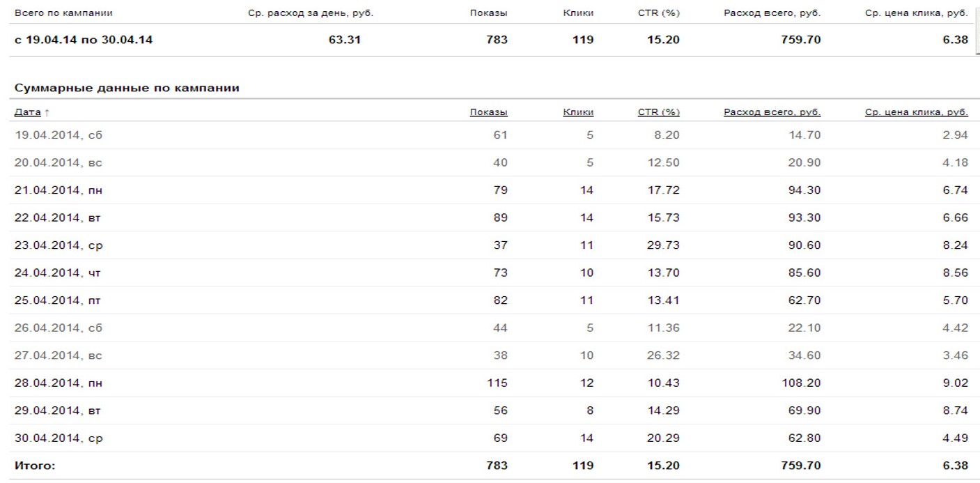Viewport: 980px width, 483px height.
Task: Sort by Ср. цена клика header
Action: click(x=916, y=112)
